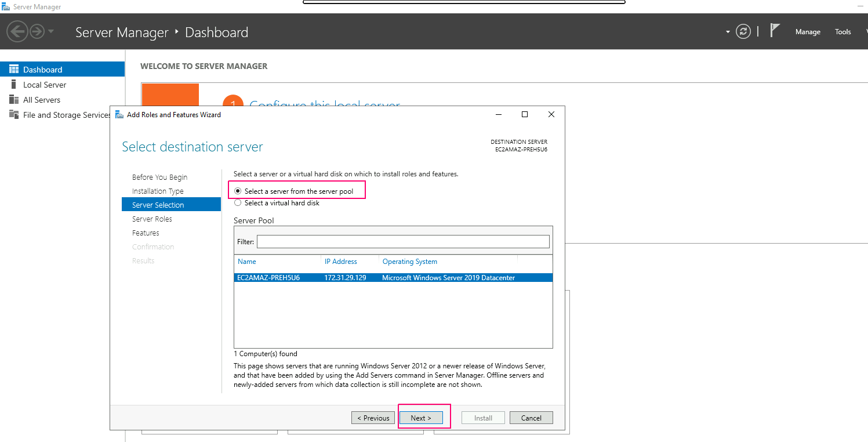868x442 pixels.
Task: Click the wizard title bar icon
Action: click(x=119, y=114)
